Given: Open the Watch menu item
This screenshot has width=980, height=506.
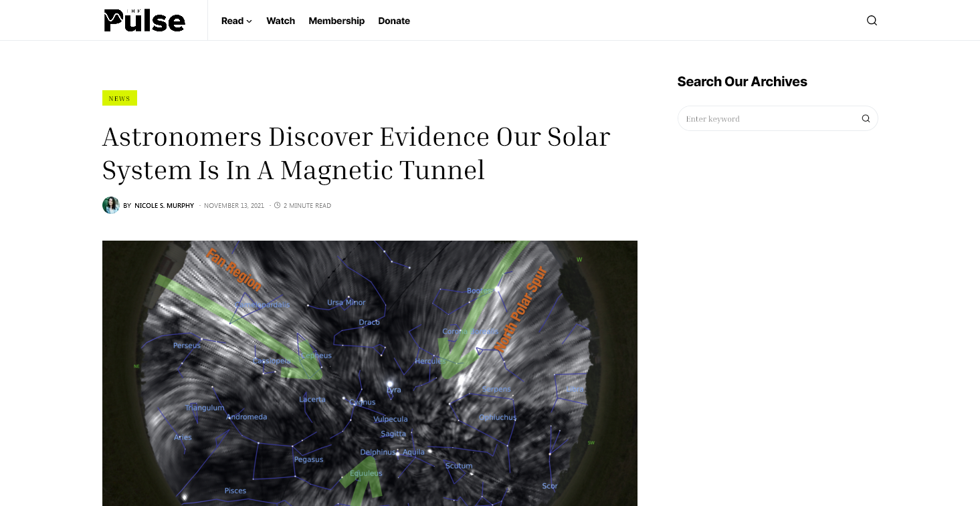Looking at the screenshot, I should tap(280, 21).
